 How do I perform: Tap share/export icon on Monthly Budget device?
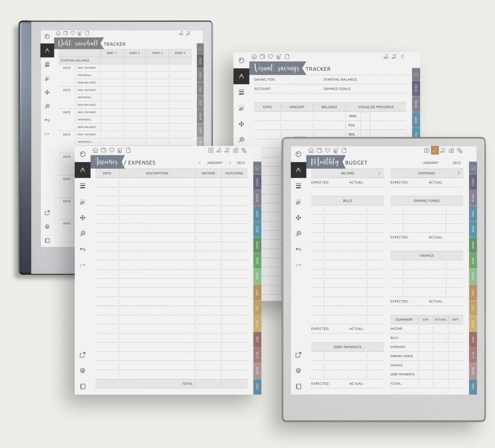click(x=298, y=355)
